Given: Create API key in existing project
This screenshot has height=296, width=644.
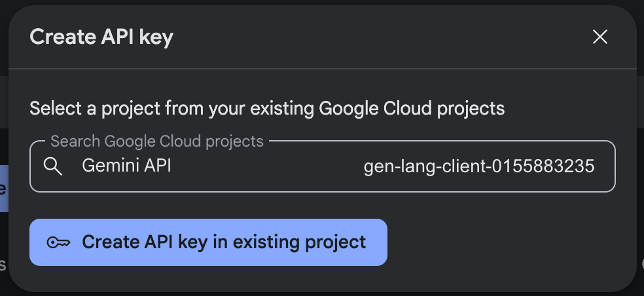Looking at the screenshot, I should [x=208, y=242].
